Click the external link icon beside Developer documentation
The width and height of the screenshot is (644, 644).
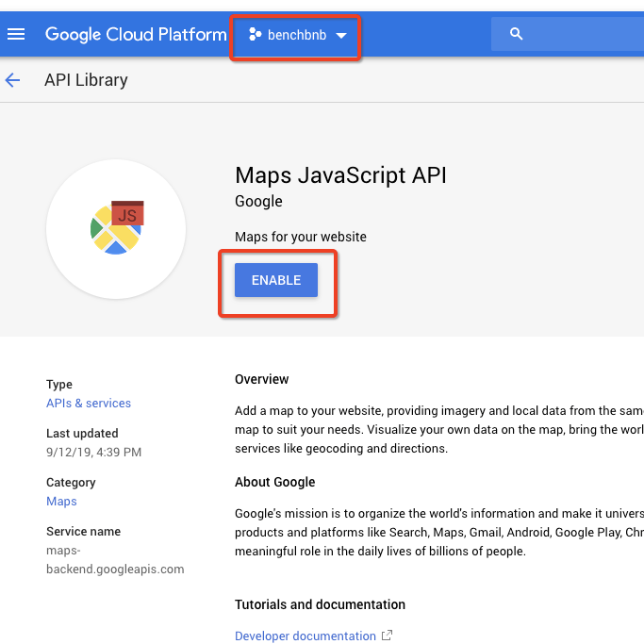[387, 636]
